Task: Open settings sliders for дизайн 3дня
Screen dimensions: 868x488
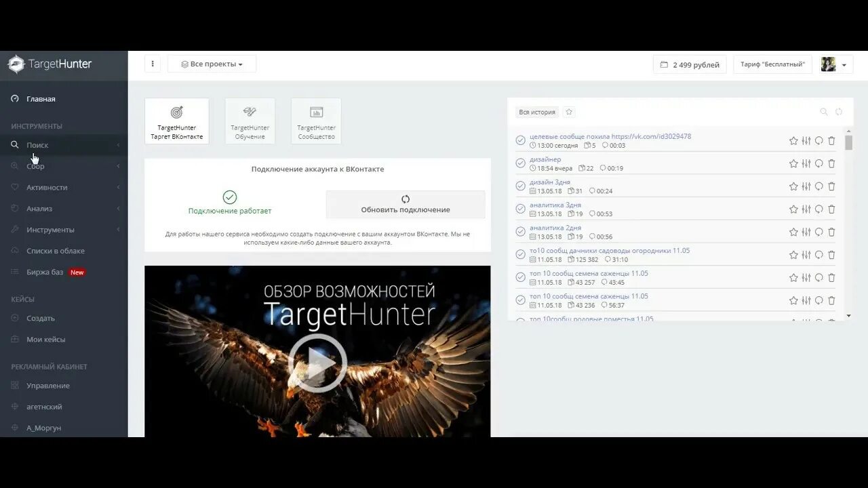Action: [x=806, y=186]
